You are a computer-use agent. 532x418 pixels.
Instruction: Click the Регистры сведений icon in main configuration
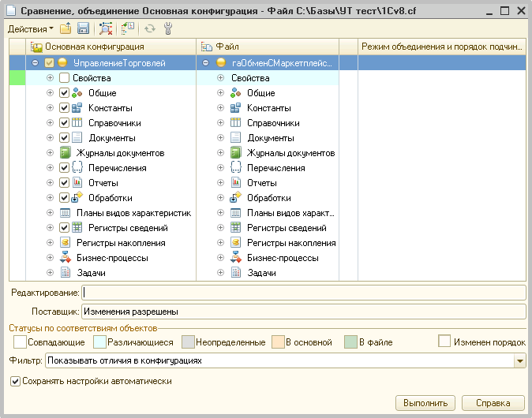[77, 227]
